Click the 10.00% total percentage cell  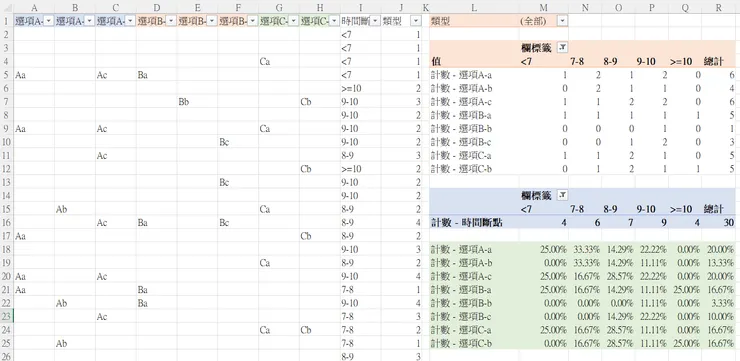718,317
